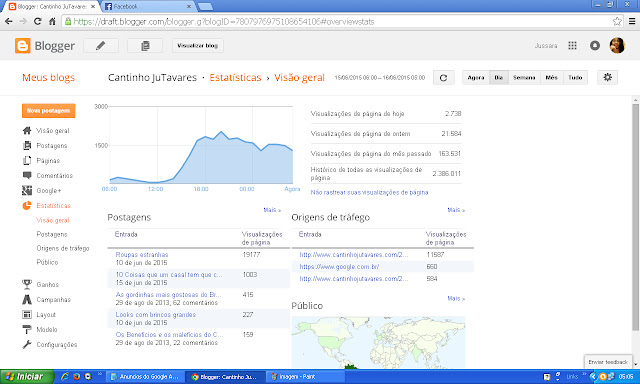
Task: Switch to the Facebook browser tab
Action: click(x=148, y=7)
